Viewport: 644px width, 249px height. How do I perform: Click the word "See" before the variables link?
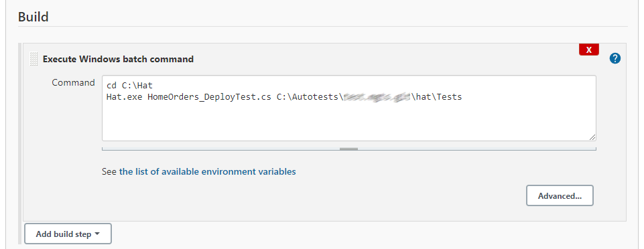pos(109,171)
